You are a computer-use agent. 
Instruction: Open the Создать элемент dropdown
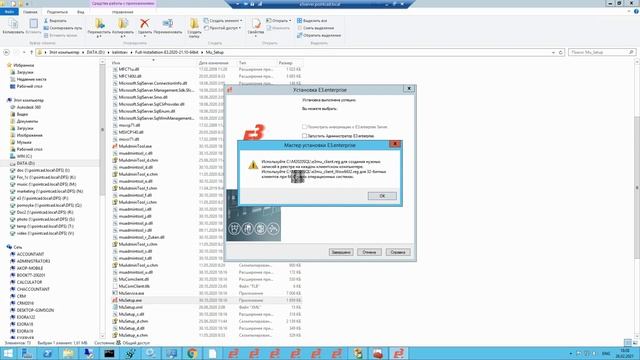point(223,20)
